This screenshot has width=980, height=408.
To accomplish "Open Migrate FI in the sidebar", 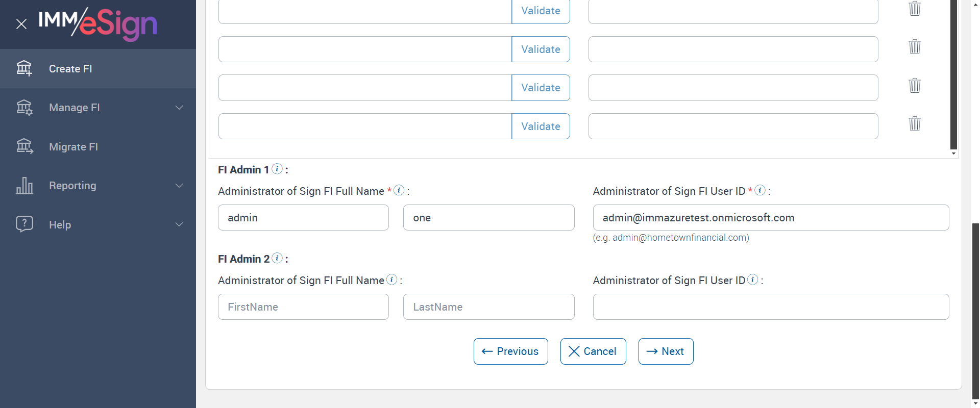I will 73,147.
